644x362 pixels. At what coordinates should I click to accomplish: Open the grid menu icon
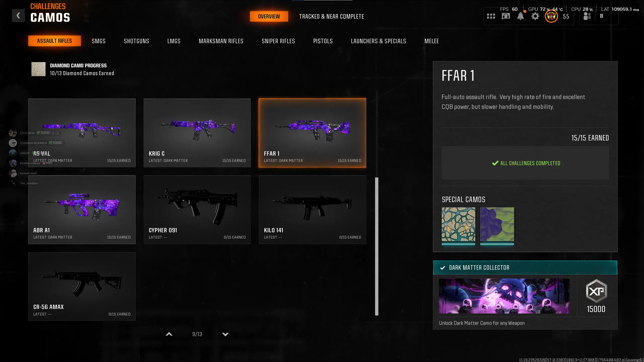click(491, 16)
